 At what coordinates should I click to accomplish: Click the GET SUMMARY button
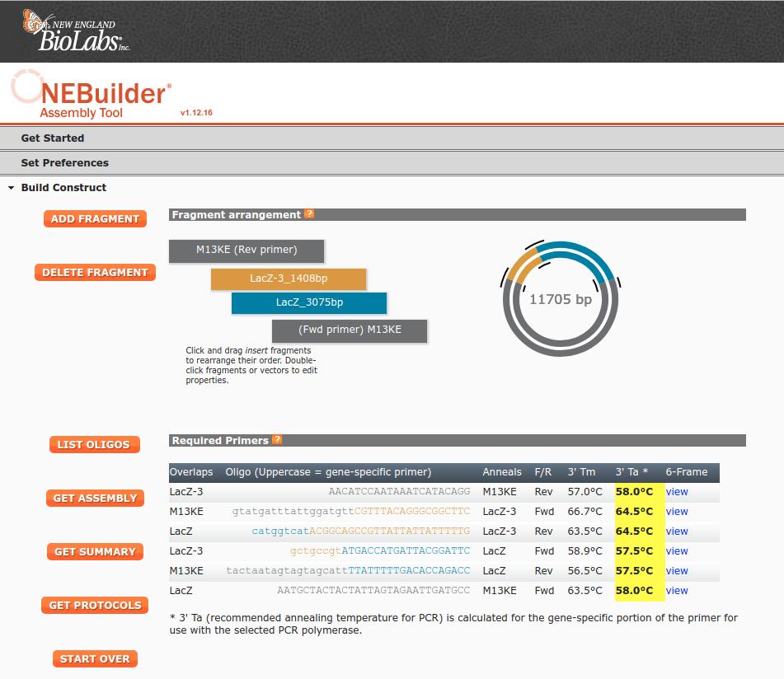(95, 551)
